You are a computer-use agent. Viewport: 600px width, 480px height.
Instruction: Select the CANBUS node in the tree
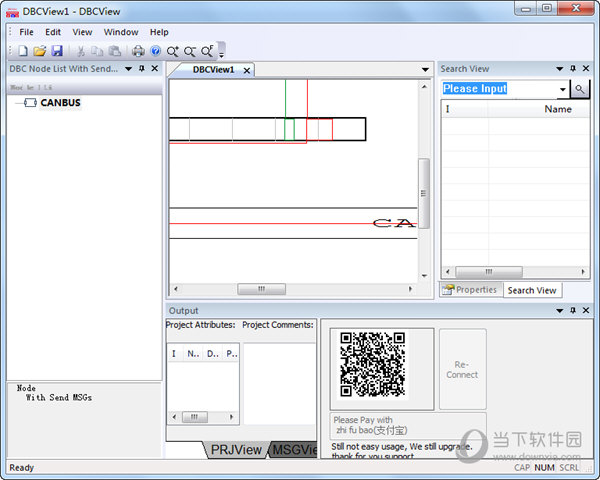tap(60, 103)
